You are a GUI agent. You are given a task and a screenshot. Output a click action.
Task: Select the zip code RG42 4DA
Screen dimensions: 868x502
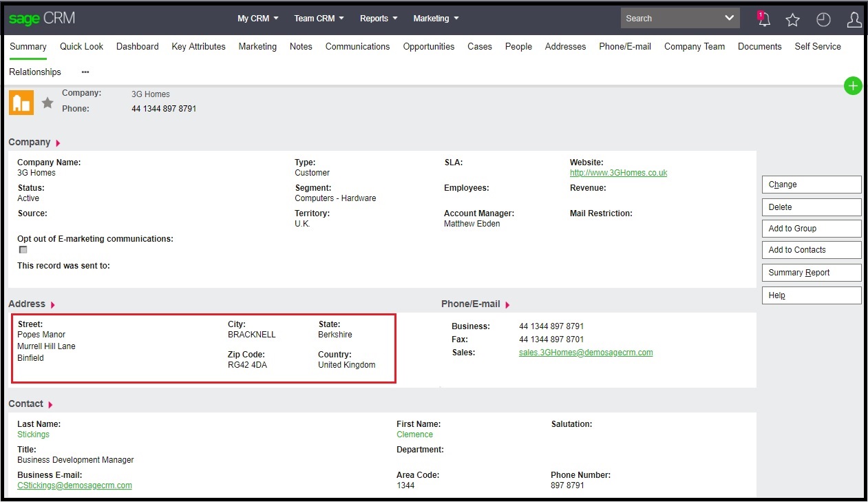pyautogui.click(x=247, y=365)
